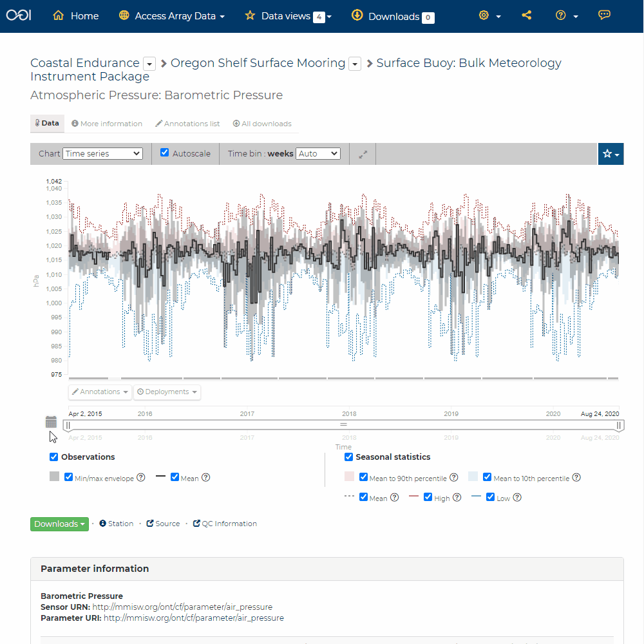
Task: Open the Sensor URN link
Action: point(183,607)
